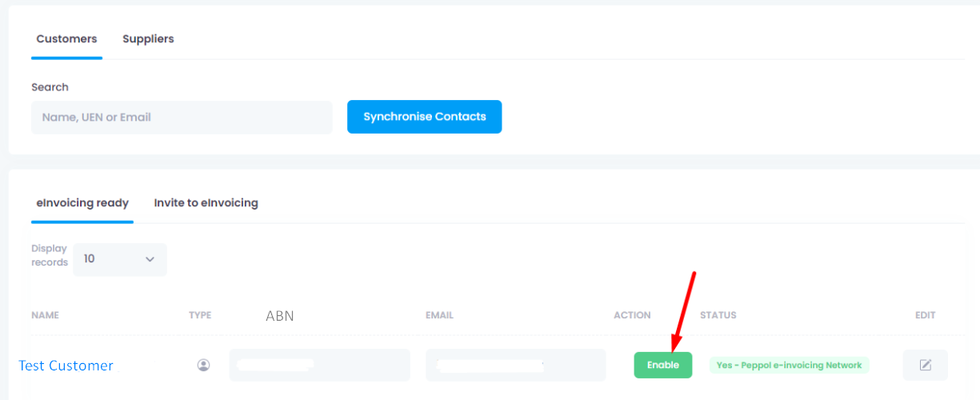Open the Suppliers tab
This screenshot has width=980, height=400.
[148, 38]
